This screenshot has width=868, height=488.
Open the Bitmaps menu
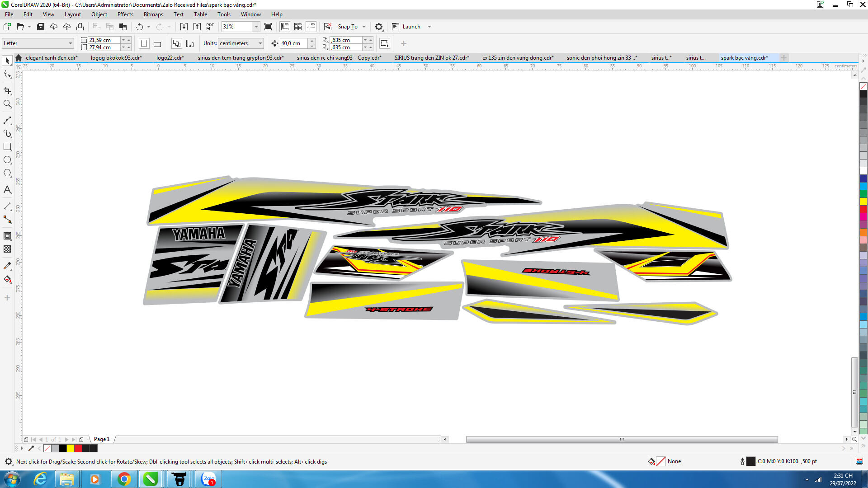pyautogui.click(x=153, y=14)
